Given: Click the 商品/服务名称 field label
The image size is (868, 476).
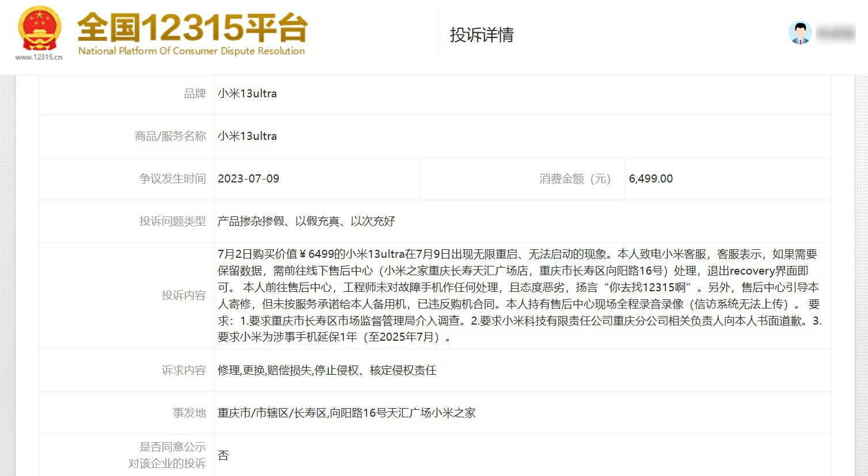Looking at the screenshot, I should click(x=170, y=136).
